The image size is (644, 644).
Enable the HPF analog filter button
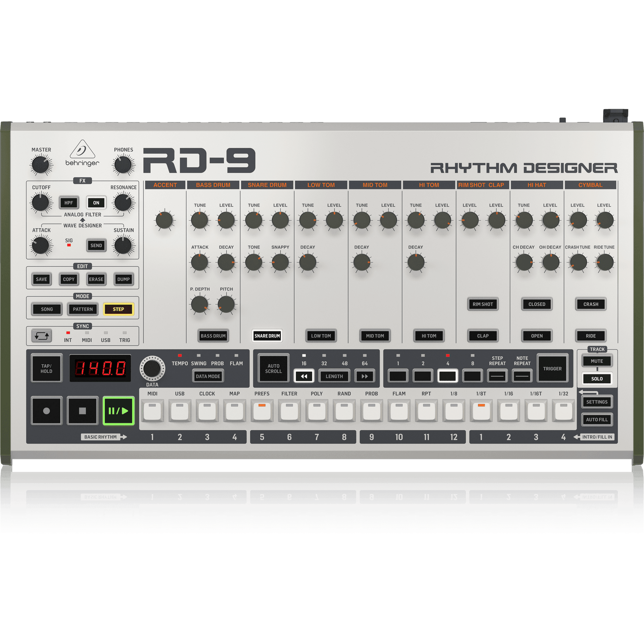[68, 202]
